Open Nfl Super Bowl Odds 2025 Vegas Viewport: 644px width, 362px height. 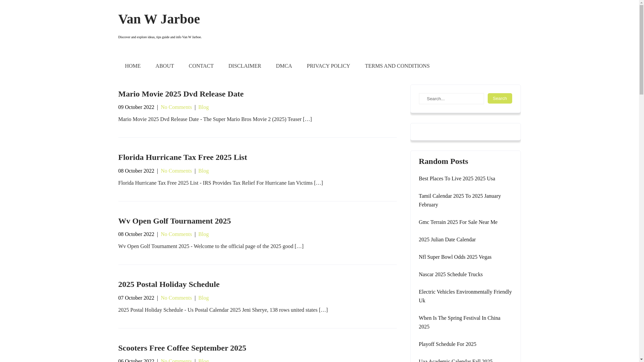tap(455, 257)
